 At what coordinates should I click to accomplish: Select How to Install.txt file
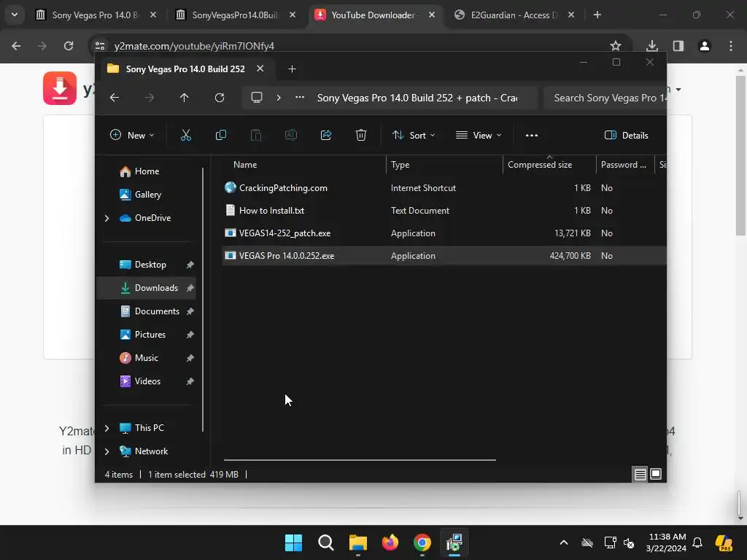(x=271, y=211)
